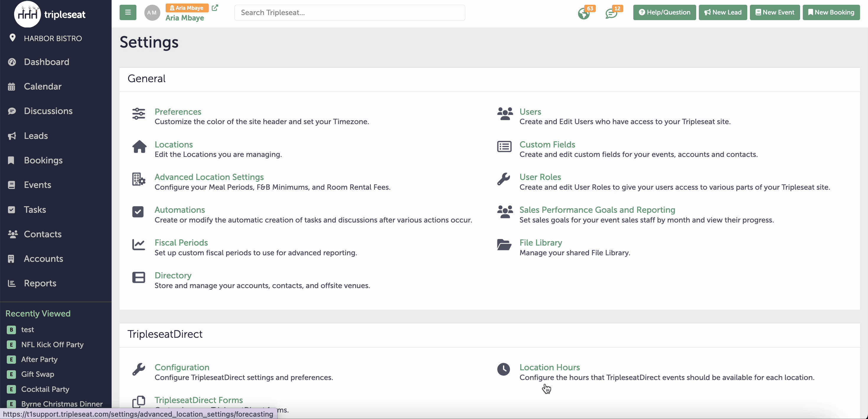Open Sales Performance Goals and Reporting link

(x=597, y=210)
